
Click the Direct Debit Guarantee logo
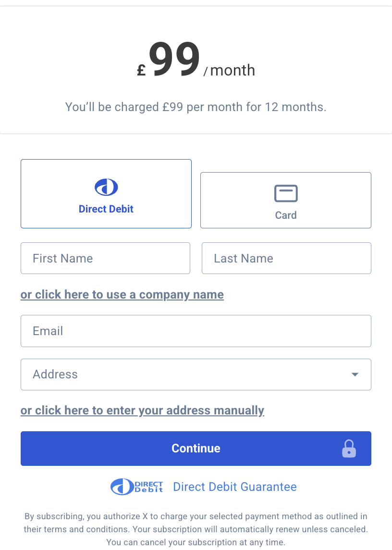(x=136, y=487)
